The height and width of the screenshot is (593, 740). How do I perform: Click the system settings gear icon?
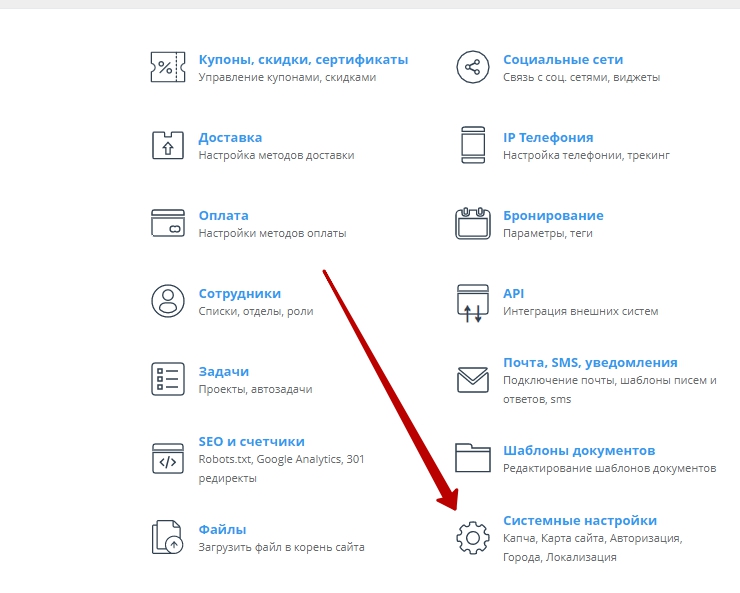[x=472, y=537]
